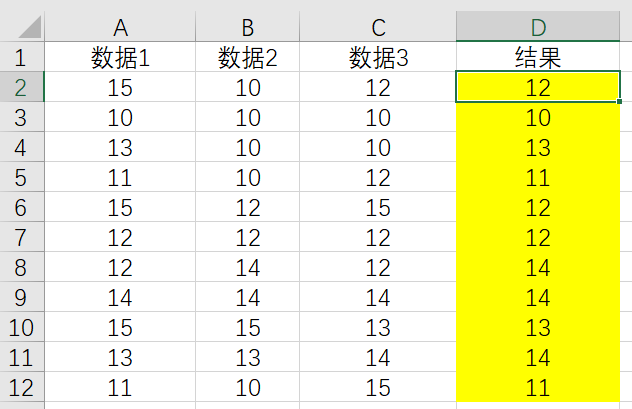Click the Select All corner triangle

[x=31, y=27]
